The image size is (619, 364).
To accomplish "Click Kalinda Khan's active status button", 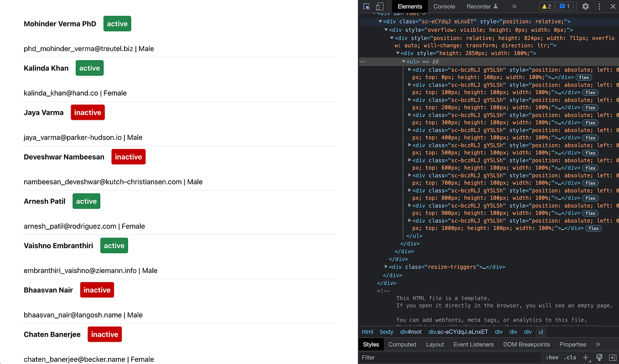I will coord(89,67).
